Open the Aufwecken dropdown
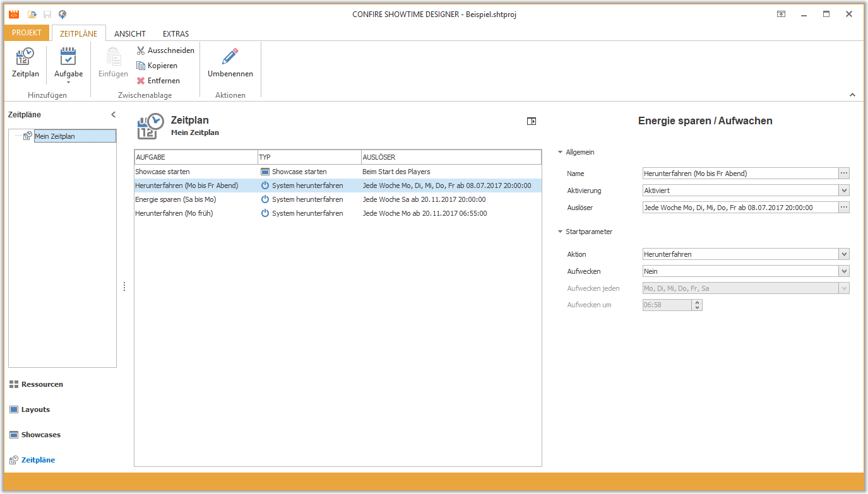 pos(844,271)
